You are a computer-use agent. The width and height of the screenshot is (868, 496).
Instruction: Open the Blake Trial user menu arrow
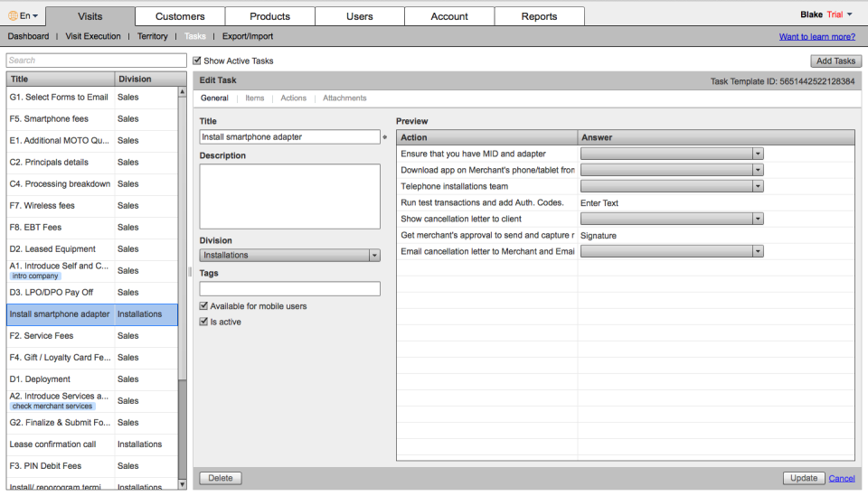(x=850, y=15)
